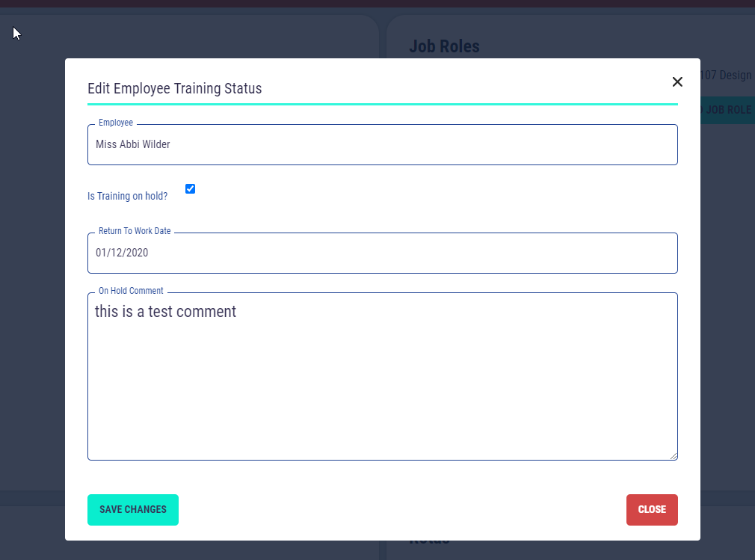Click the Edit Employee Training Status title
Screen dimensions: 755x560
(174, 89)
